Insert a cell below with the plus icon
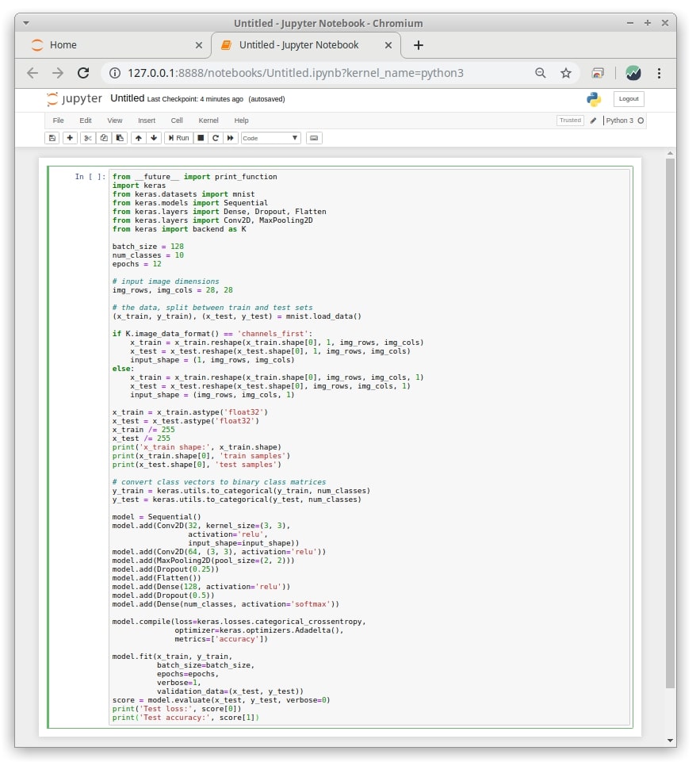The height and width of the screenshot is (762, 700). tap(70, 138)
